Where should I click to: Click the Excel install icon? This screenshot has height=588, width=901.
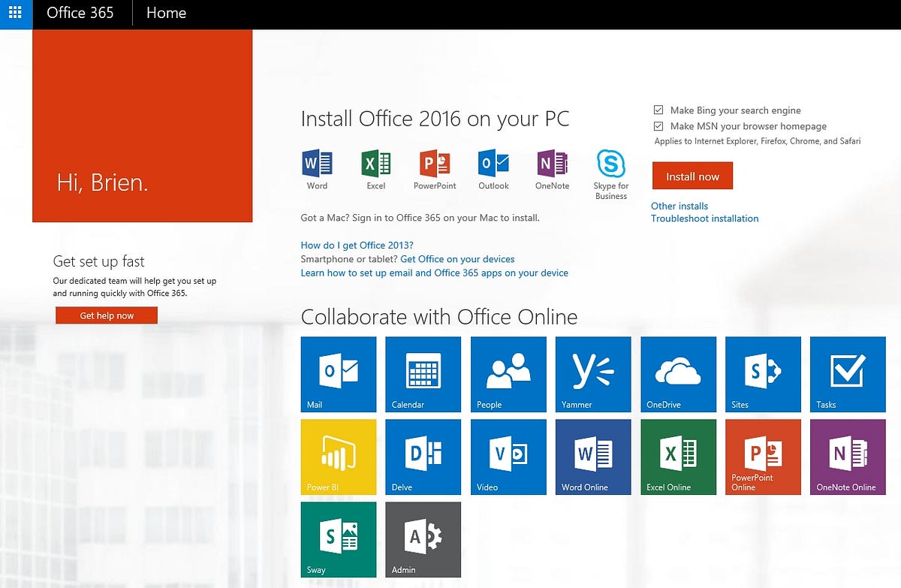click(x=375, y=163)
